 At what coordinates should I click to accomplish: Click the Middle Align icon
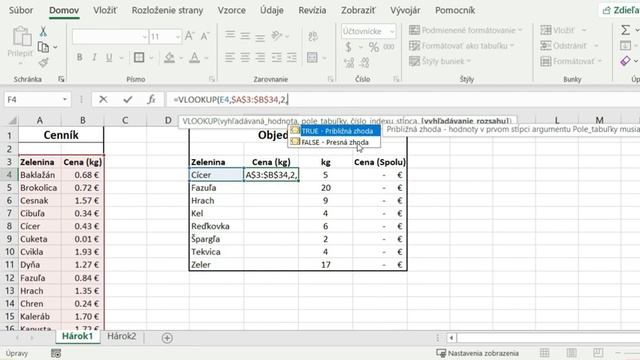245,36
